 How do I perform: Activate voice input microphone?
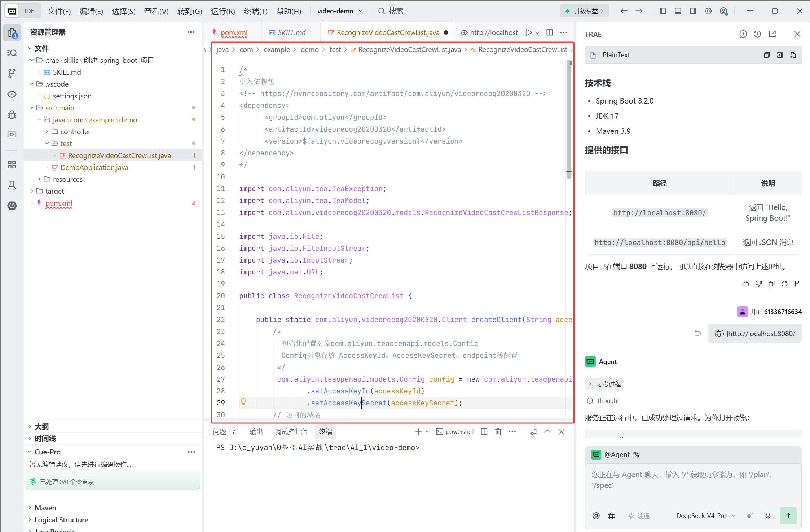click(768, 516)
